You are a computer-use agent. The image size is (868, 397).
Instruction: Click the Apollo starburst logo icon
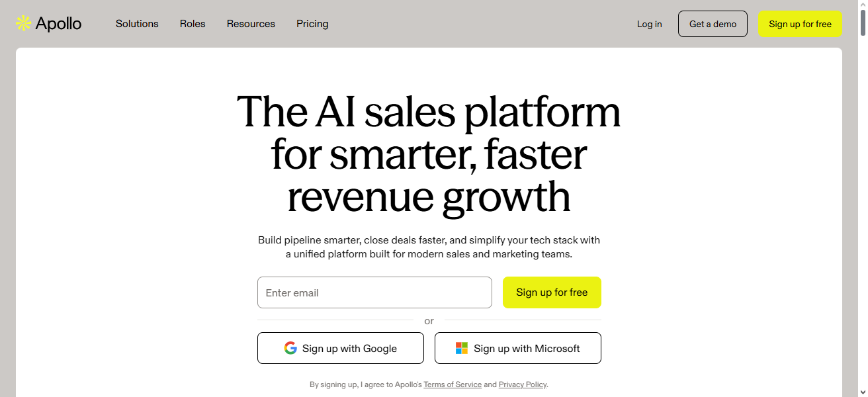coord(22,22)
